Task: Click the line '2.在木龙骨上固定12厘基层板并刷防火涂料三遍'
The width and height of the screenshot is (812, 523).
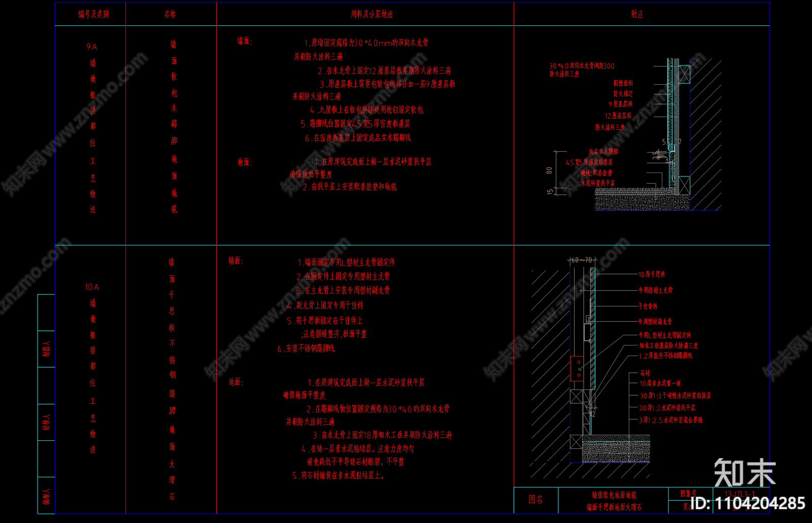Action: tap(385, 71)
